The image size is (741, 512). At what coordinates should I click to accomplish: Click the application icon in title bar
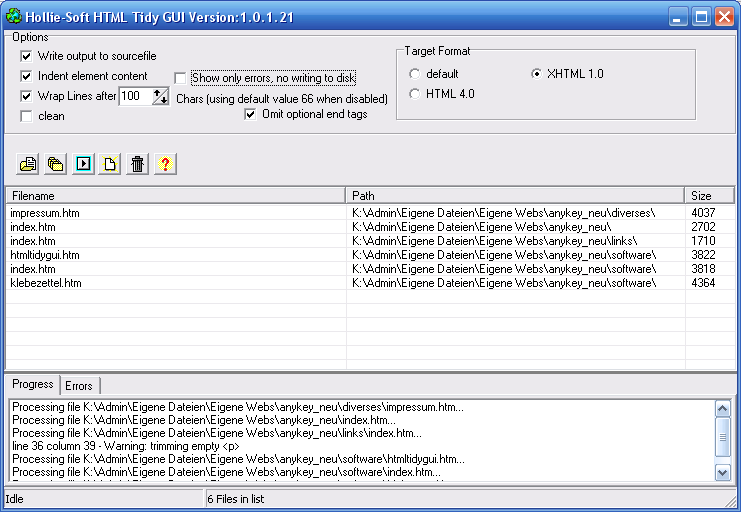pyautogui.click(x=14, y=16)
